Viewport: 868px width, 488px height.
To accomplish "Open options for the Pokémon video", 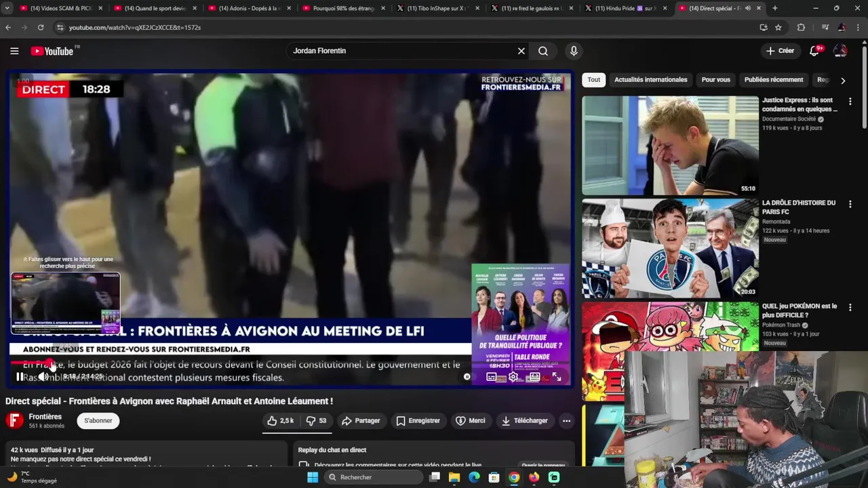I will [850, 307].
